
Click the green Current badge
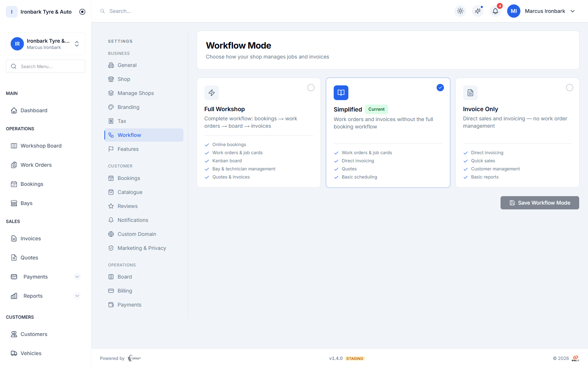[x=376, y=109]
